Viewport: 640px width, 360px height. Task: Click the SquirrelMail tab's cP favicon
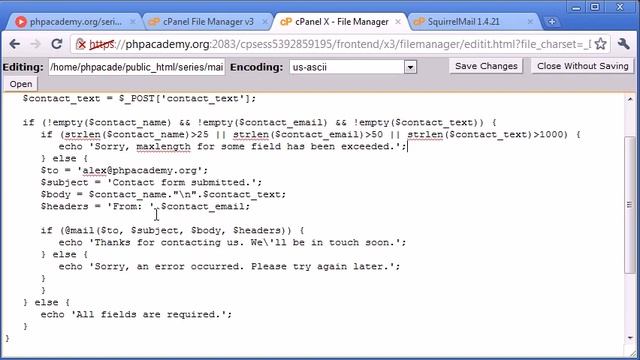[x=419, y=22]
